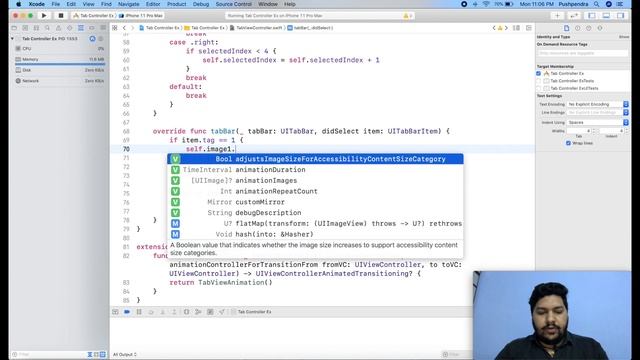Open the Product menu
Viewport: 640px width, 360px height.
click(x=177, y=4)
